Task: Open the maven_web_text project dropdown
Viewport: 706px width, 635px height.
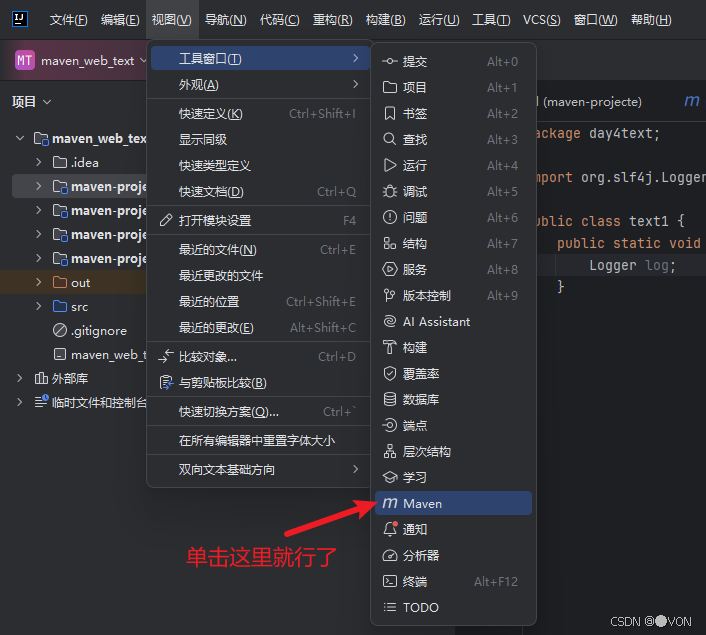Action: pyautogui.click(x=143, y=60)
